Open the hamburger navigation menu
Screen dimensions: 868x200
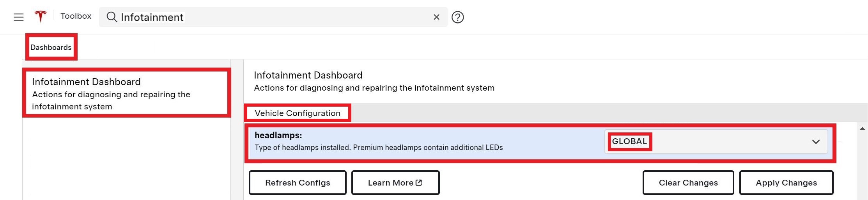click(x=19, y=17)
